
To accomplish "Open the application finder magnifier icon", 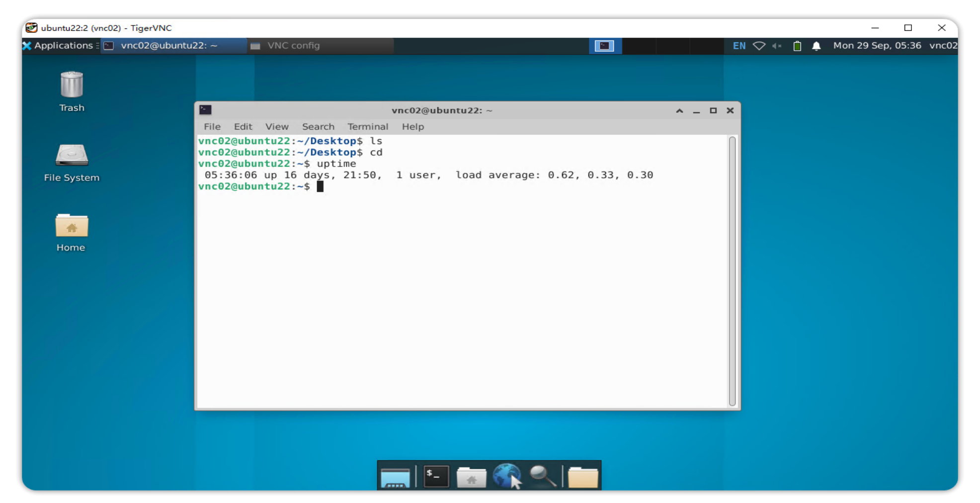I will [542, 476].
